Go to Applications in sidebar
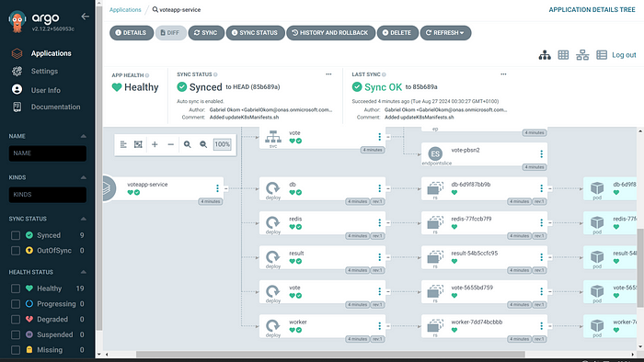 pos(51,53)
